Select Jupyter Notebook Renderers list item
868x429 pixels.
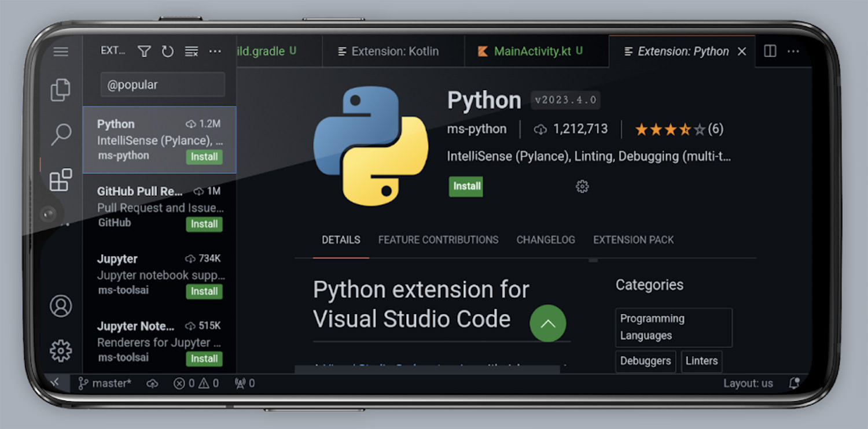(160, 341)
